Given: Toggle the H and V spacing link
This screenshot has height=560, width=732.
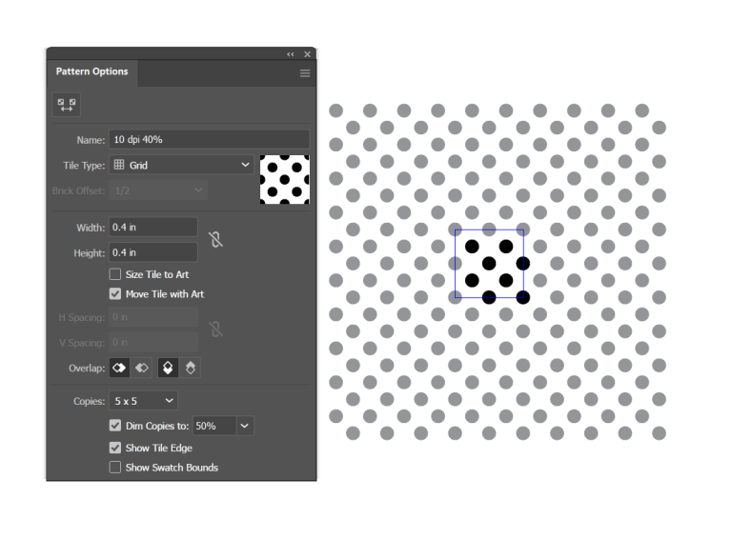Looking at the screenshot, I should [215, 329].
